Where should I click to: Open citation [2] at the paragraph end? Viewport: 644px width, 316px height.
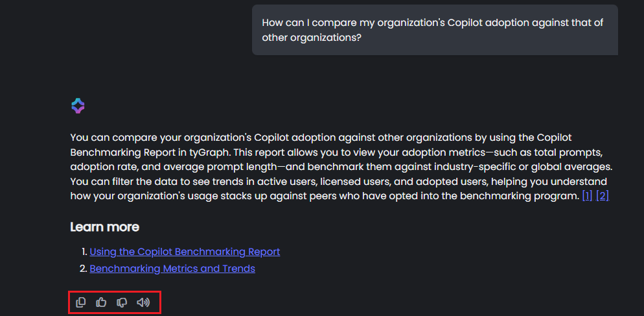[x=603, y=195]
